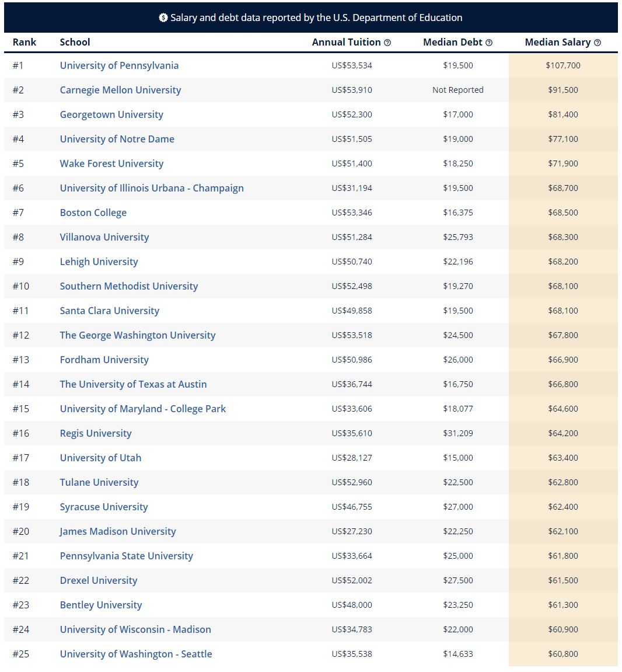Click the US$48,000 tuition cell
Screen dimensions: 622x672
352,605
